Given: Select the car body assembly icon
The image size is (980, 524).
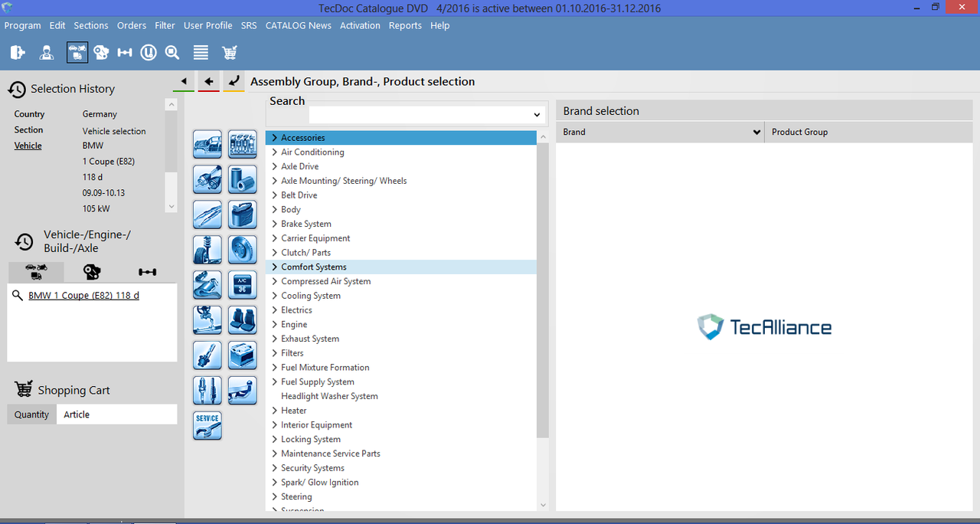Looking at the screenshot, I should coord(207,144).
